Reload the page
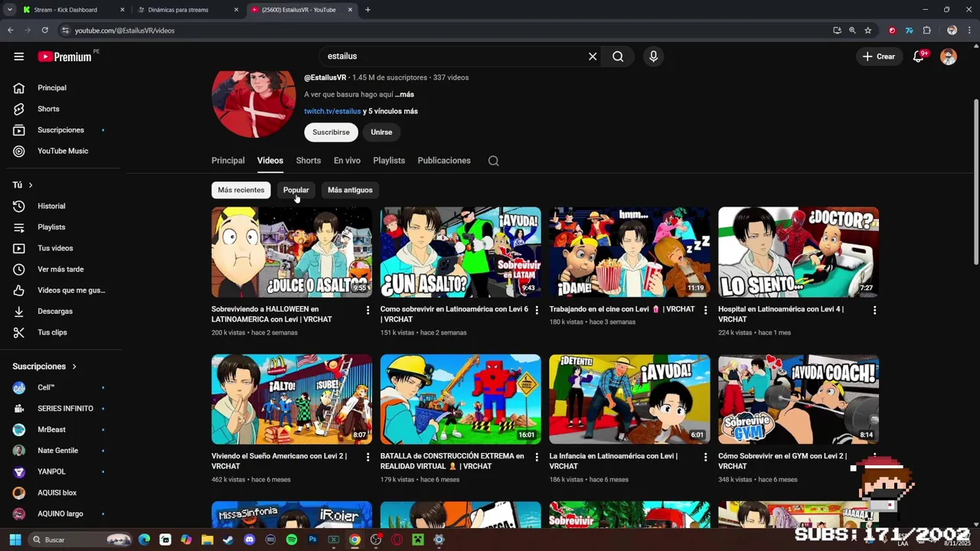Image resolution: width=980 pixels, height=551 pixels. pos(44,31)
